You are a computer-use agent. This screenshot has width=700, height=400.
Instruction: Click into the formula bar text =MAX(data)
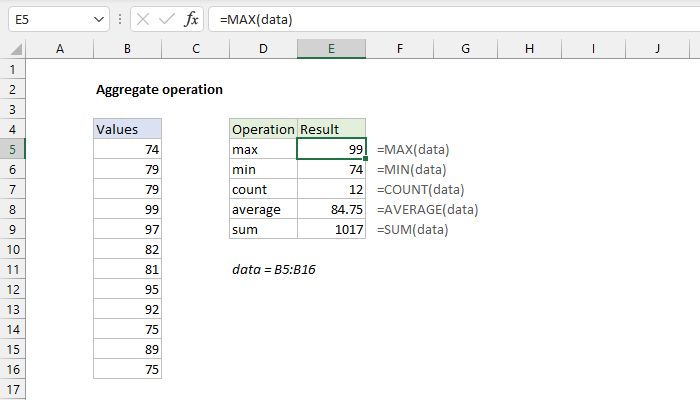tap(256, 20)
